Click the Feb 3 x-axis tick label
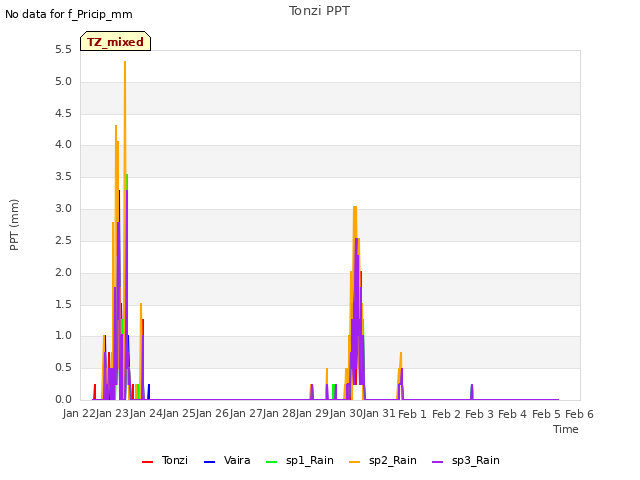This screenshot has height=480, width=640. [x=479, y=414]
